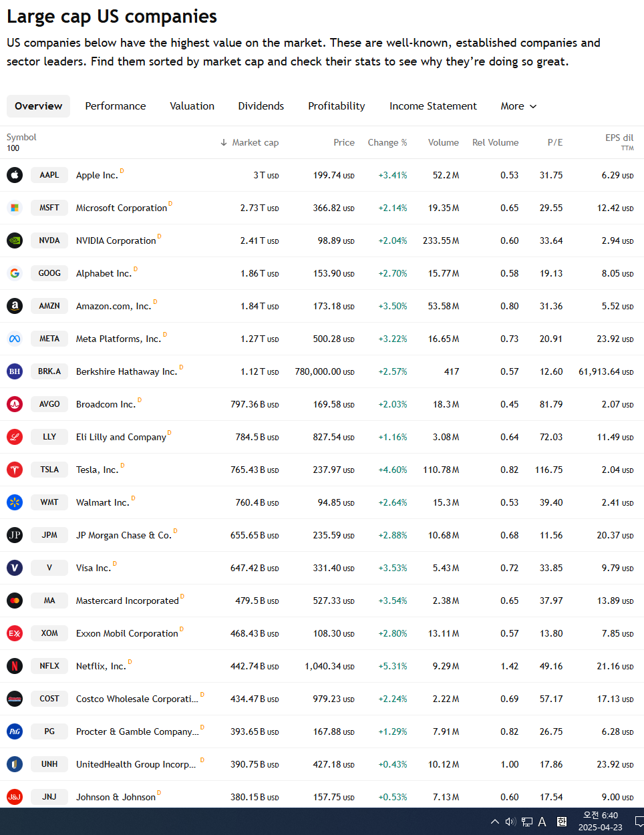This screenshot has height=835, width=644.
Task: Click the JP Morgan Chase logo icon
Action: (15, 535)
